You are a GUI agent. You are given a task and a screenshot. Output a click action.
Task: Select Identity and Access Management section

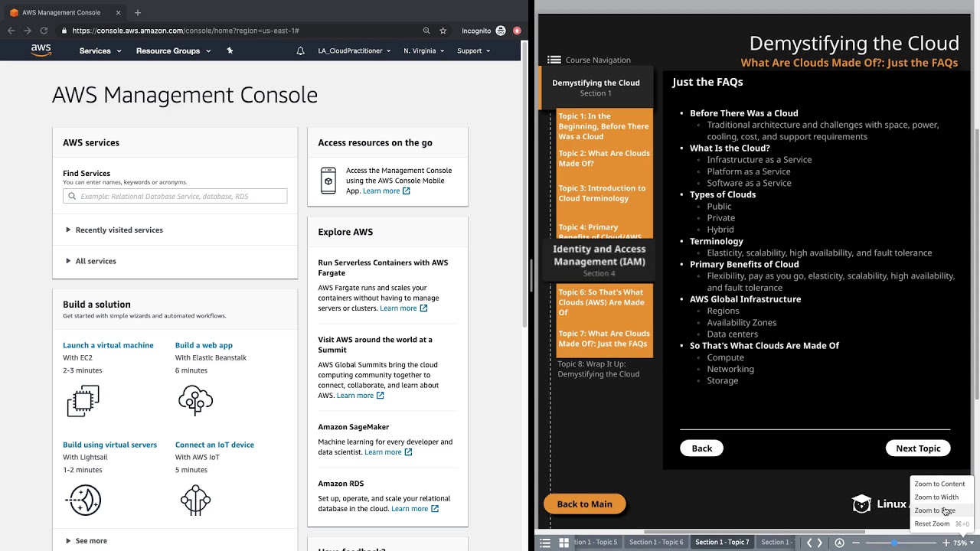point(599,260)
